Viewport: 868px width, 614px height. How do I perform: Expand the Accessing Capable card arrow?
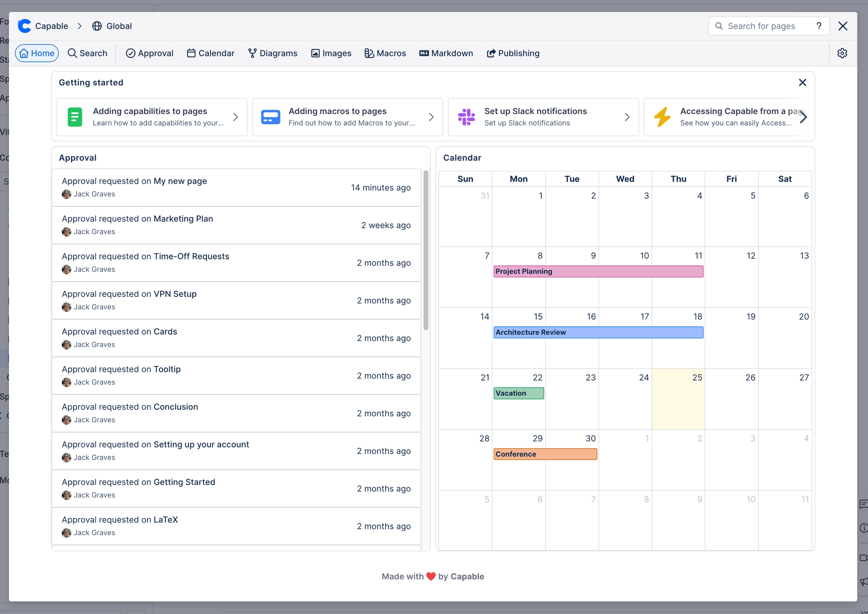tap(804, 117)
